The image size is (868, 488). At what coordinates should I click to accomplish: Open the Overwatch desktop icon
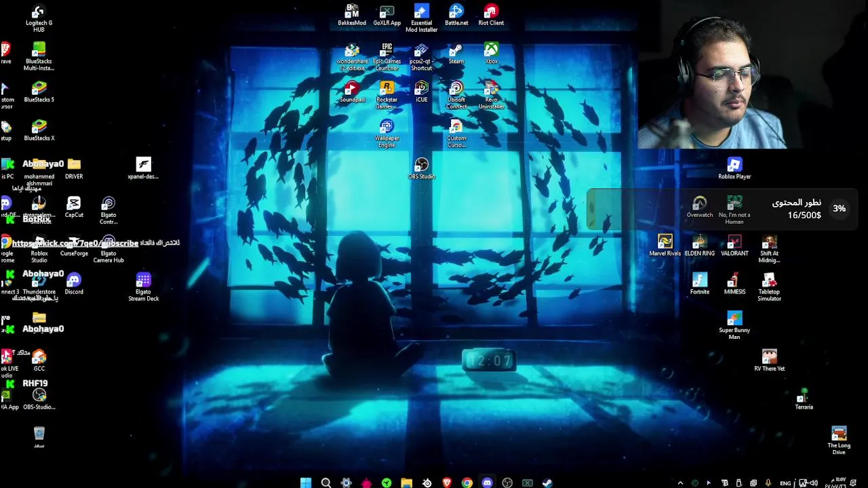[699, 207]
